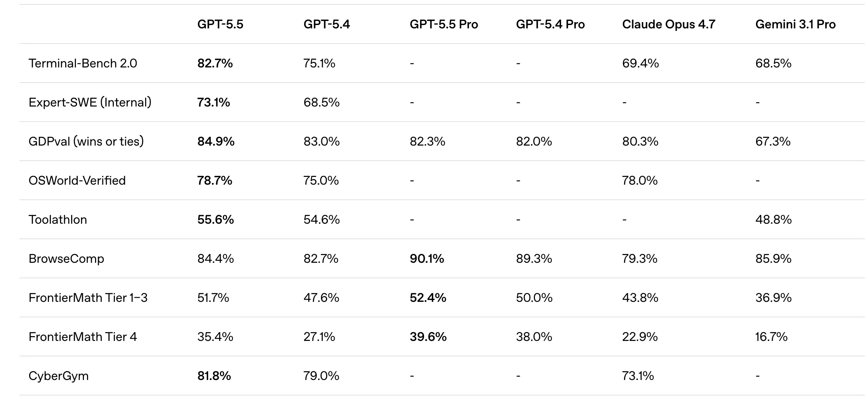Click the Claude Opus 4.7 column header

click(668, 24)
